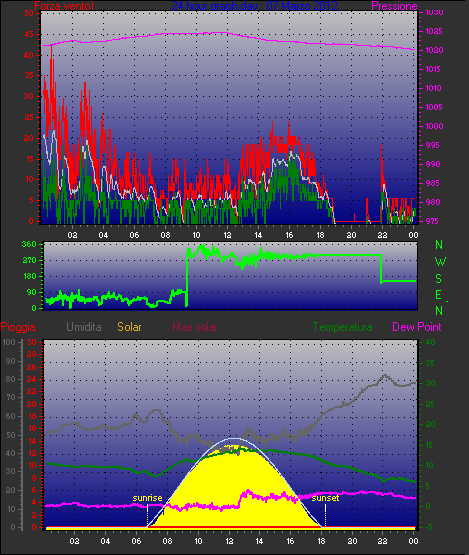Click the red "28" rain axis value
This screenshot has width=469, height=555.
pyautogui.click(x=32, y=354)
